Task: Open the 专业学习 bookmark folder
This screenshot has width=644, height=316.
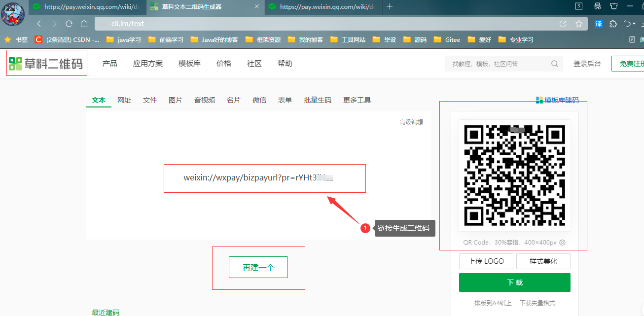Action: (516, 39)
